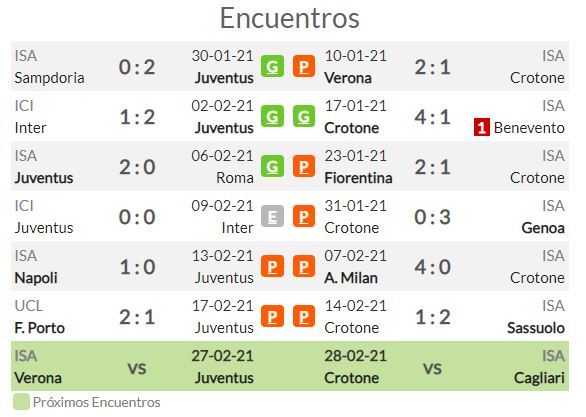The width and height of the screenshot is (586, 417).
Task: Click the orange P badge for Napoli-Juventus match
Action: pos(272,266)
